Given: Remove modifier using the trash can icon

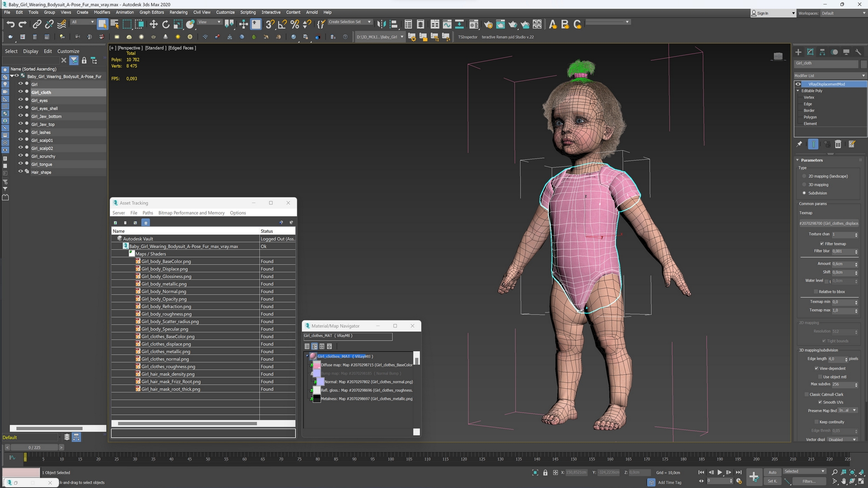Looking at the screenshot, I should coord(838,144).
